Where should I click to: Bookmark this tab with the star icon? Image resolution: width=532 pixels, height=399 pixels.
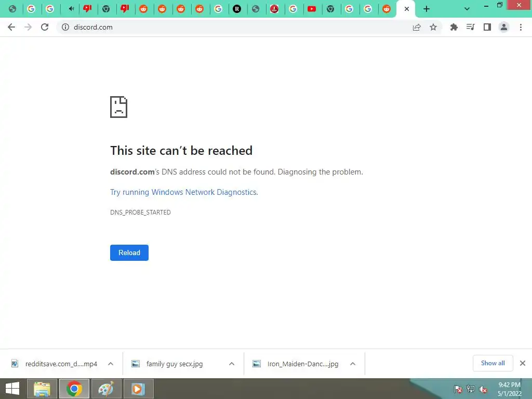[433, 27]
